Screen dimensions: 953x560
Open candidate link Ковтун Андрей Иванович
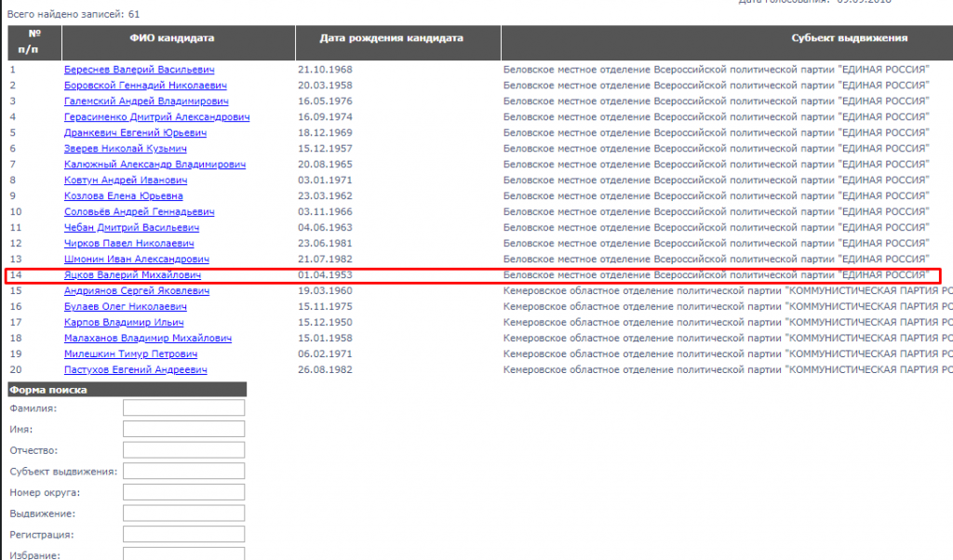point(126,180)
